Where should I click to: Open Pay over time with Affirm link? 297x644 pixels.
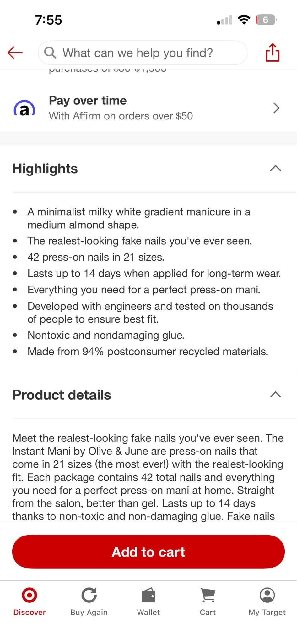coord(148,108)
